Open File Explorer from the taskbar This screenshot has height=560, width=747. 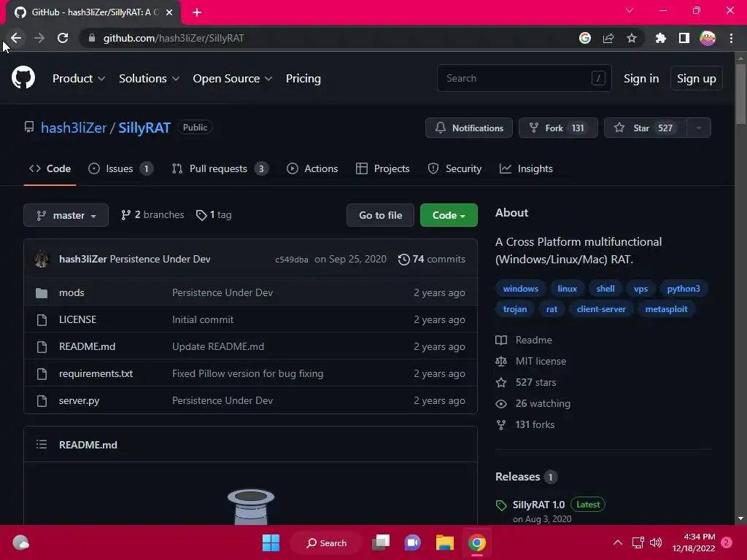click(445, 542)
